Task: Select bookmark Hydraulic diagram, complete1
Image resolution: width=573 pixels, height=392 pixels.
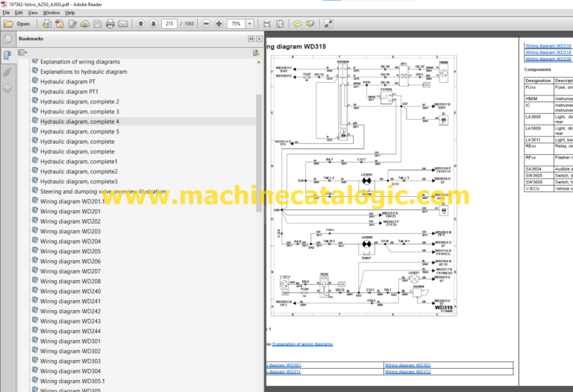Action: tap(79, 161)
